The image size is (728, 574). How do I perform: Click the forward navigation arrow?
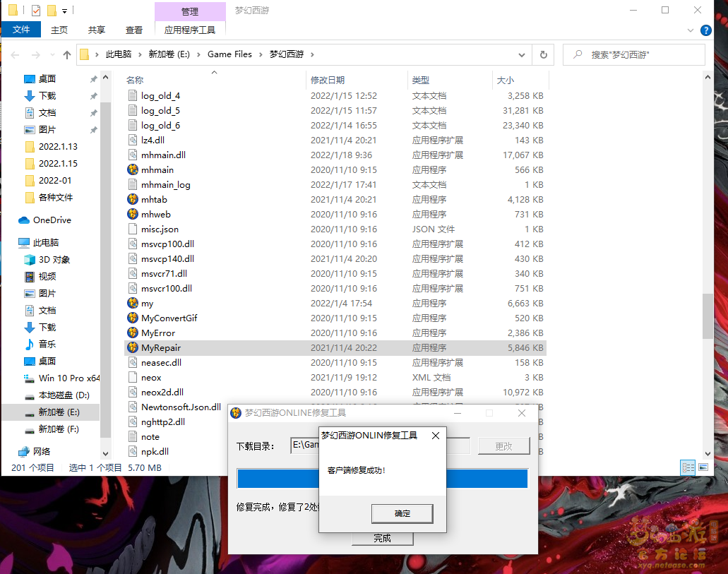click(36, 55)
